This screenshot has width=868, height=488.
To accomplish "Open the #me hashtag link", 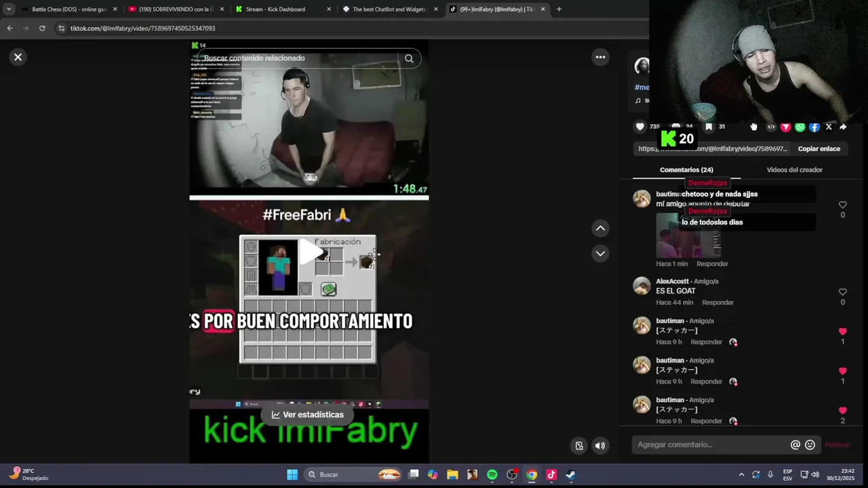I will (x=642, y=87).
